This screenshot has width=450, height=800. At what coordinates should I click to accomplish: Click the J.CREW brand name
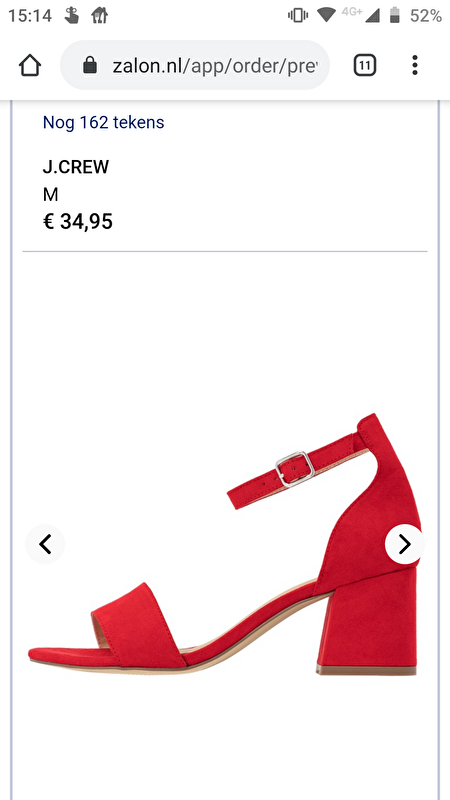(76, 167)
